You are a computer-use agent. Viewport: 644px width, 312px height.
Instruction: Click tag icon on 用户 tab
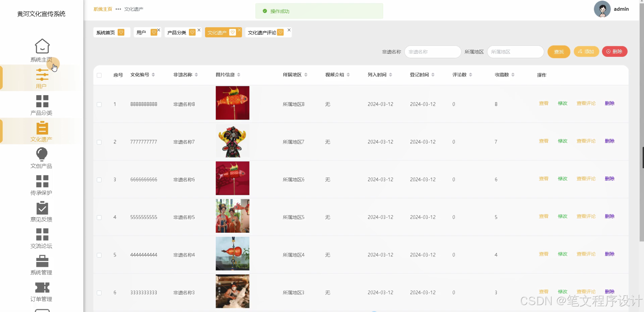(x=154, y=32)
